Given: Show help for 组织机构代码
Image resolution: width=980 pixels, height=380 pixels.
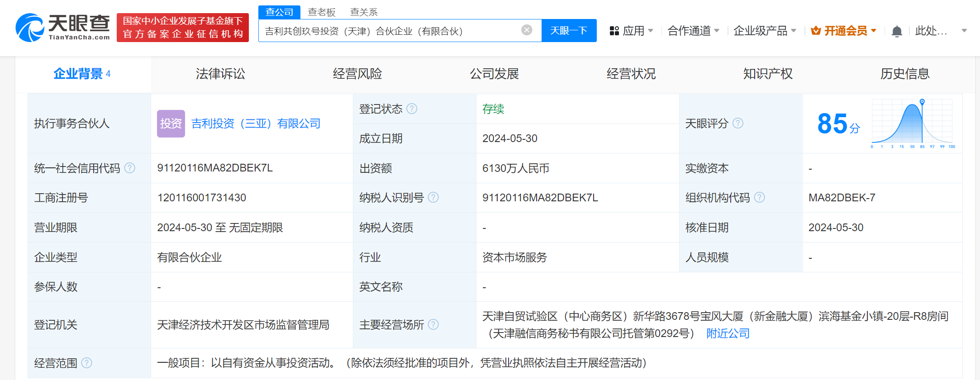Looking at the screenshot, I should point(760,197).
